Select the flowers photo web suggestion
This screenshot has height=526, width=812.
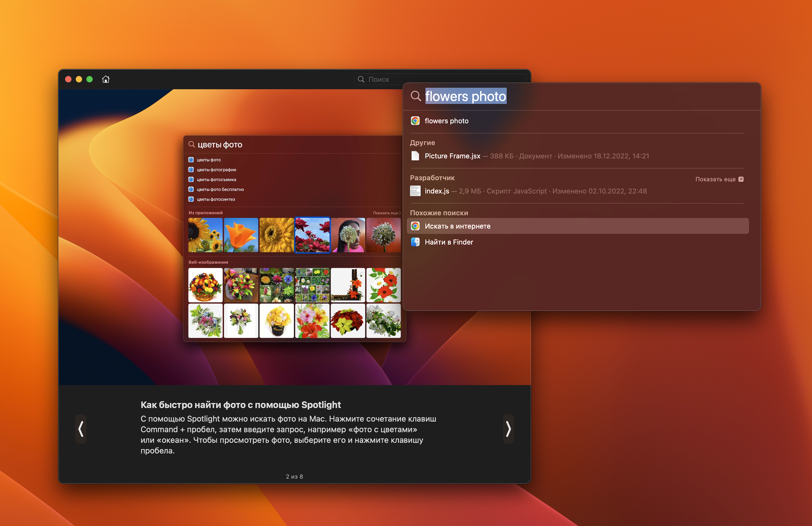(x=446, y=121)
